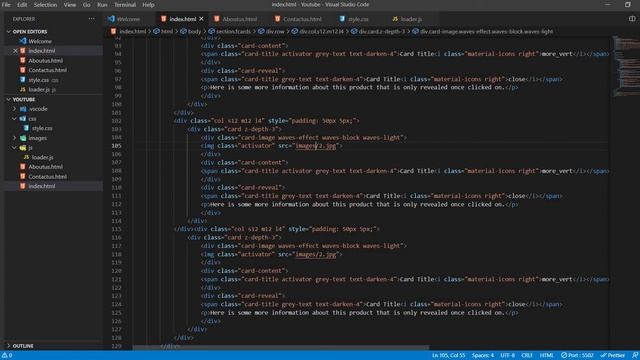Click UTF-8 encoding status
This screenshot has width=640, height=360.
(507, 356)
